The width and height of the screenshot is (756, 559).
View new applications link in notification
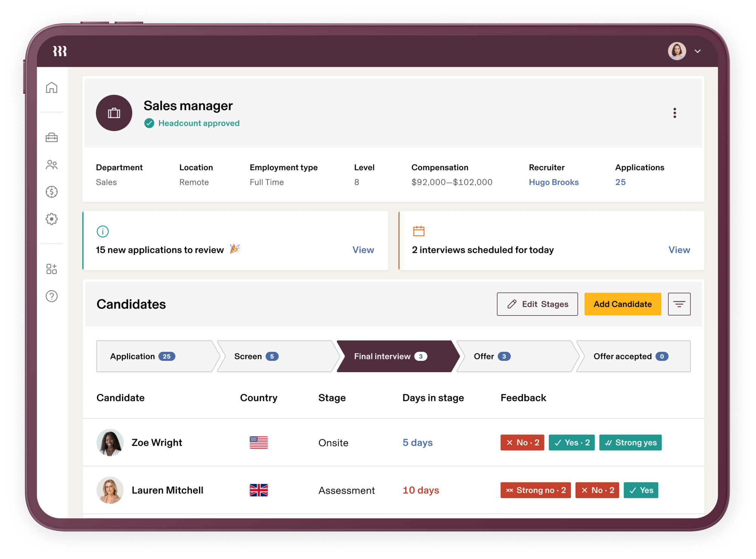(x=364, y=250)
